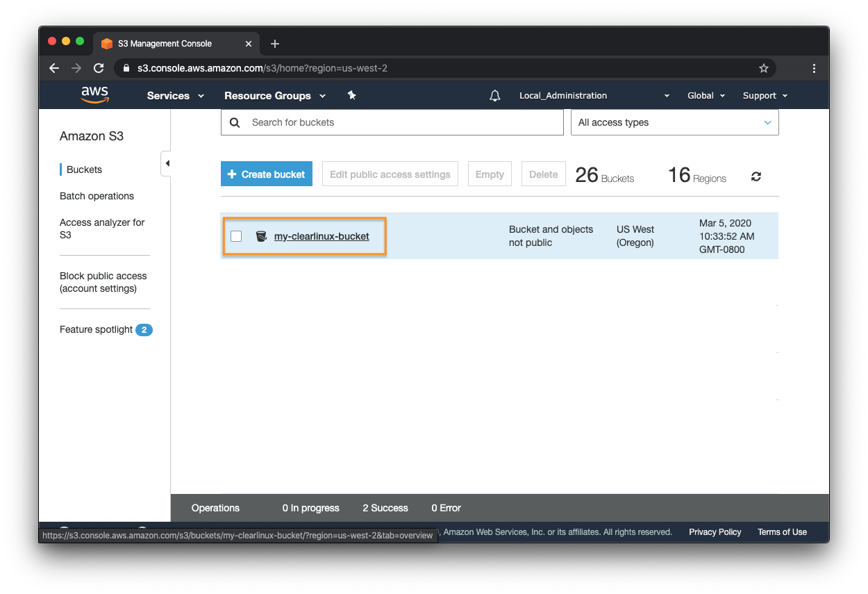Click the bucket icon beside my-clearlinux-bucket
The height and width of the screenshot is (594, 868).
pyautogui.click(x=261, y=236)
